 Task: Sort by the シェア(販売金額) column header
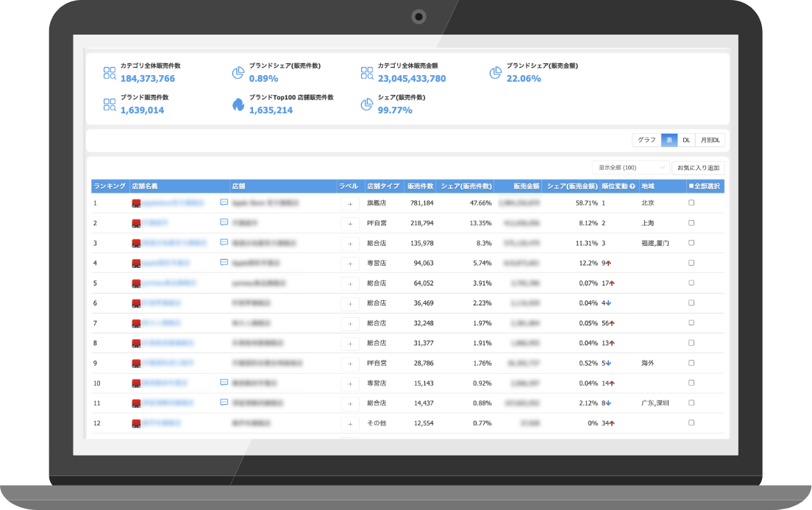[572, 186]
